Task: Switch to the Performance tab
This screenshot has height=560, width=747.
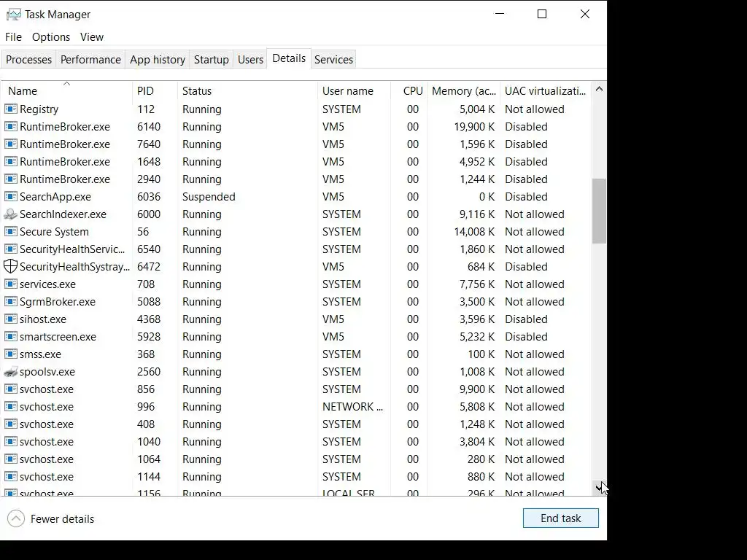Action: 90,60
